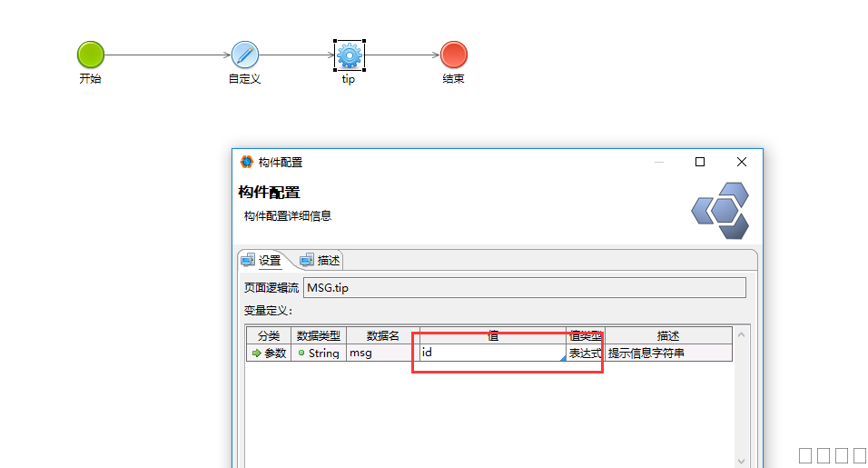Close the 构件配置 dialog
This screenshot has width=868, height=468.
tap(742, 162)
